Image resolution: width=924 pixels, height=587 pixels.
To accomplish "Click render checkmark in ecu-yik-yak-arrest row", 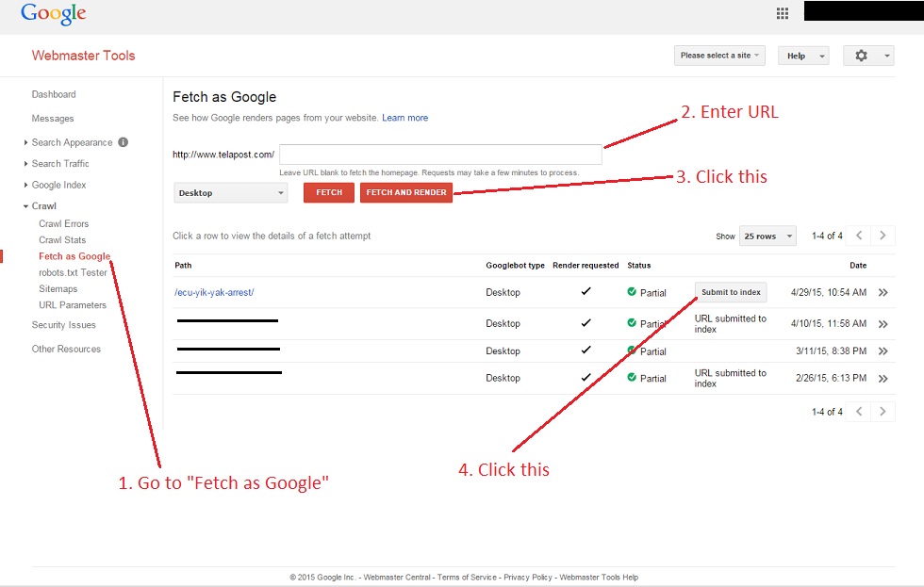I will coord(586,291).
